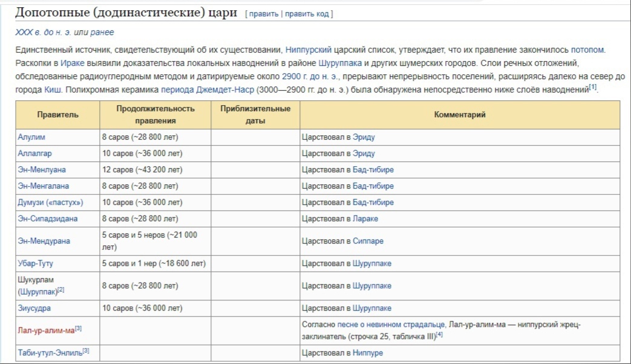This screenshot has height=364, width=631.
Task: Open 'Шуруппаке' link in Зиусудра row
Action: (372, 308)
